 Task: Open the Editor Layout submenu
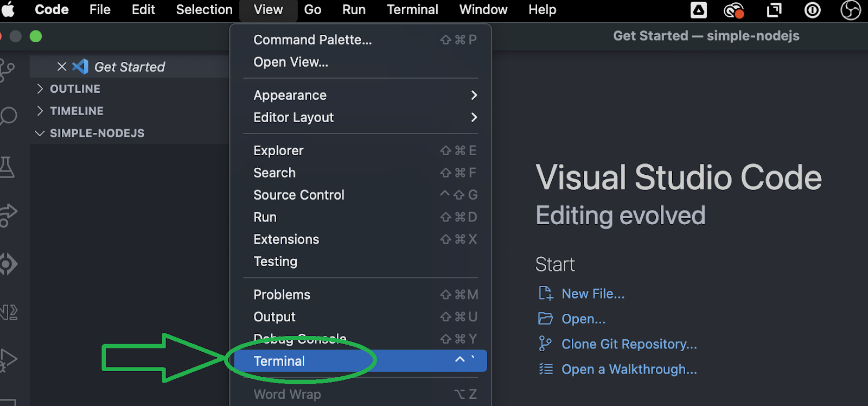(x=361, y=117)
